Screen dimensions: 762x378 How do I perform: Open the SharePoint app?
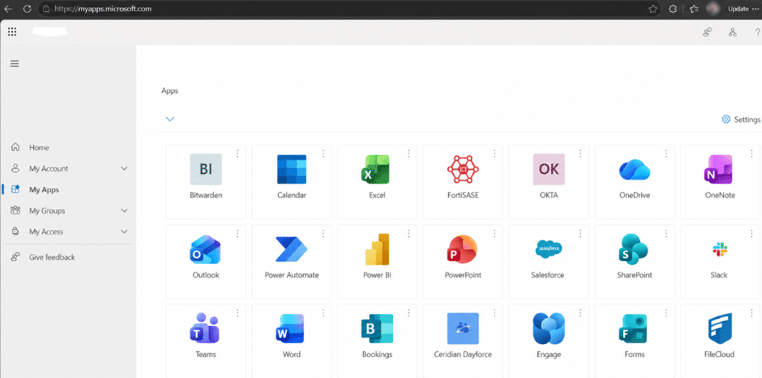point(634,261)
